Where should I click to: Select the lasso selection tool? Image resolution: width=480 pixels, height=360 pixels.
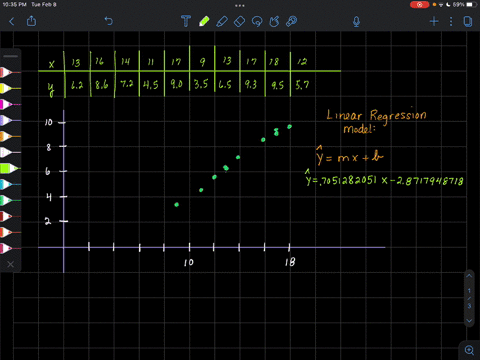click(x=257, y=22)
